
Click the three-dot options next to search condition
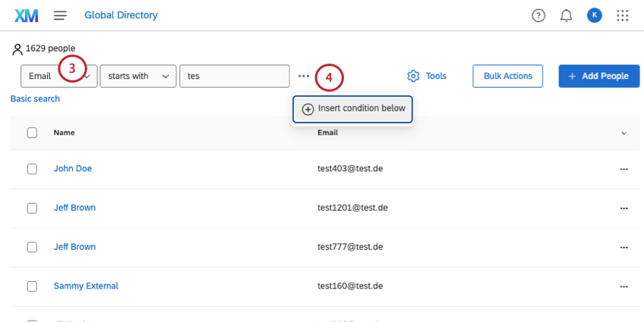303,76
